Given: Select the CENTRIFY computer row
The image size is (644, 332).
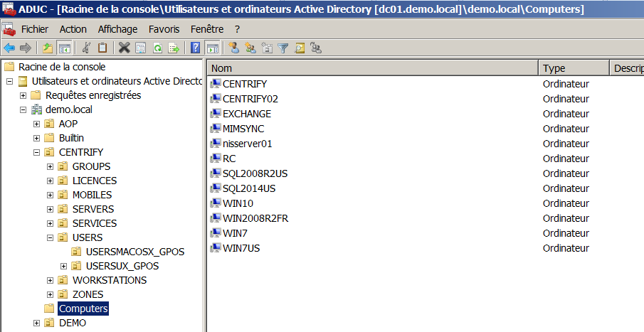Looking at the screenshot, I should coord(245,84).
